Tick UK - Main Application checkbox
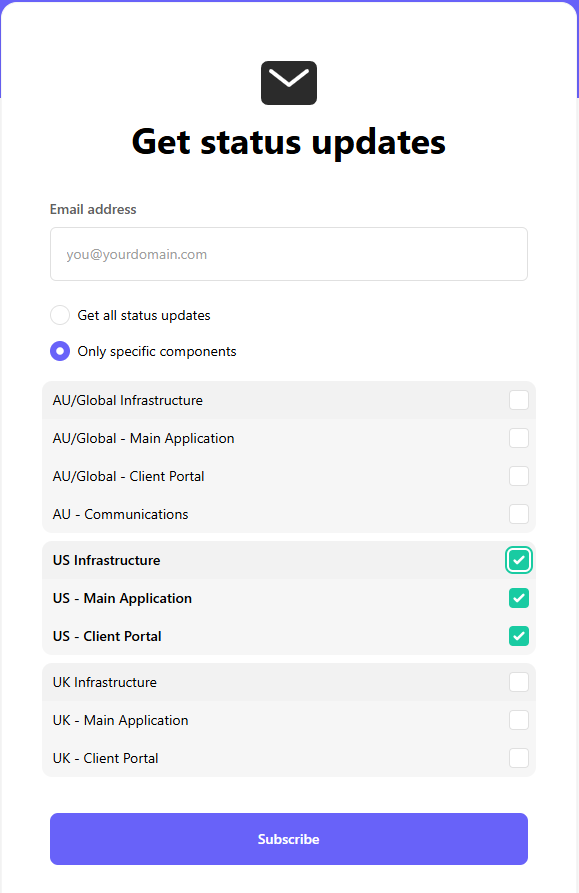Image resolution: width=579 pixels, height=893 pixels. [519, 720]
